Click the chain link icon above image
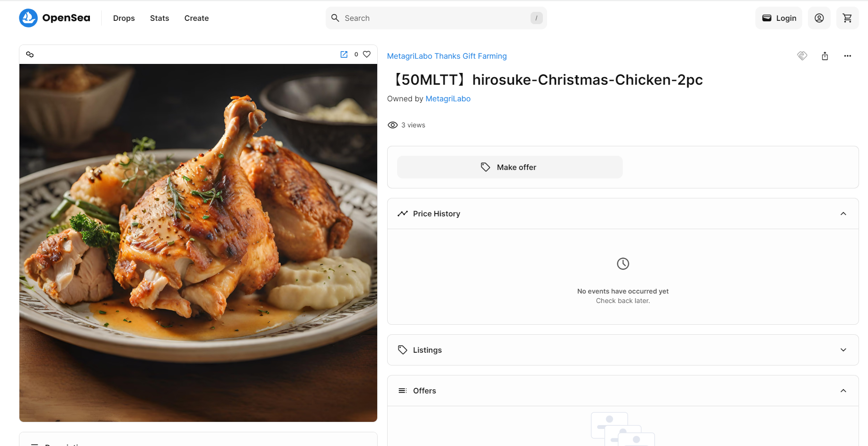 [30, 54]
